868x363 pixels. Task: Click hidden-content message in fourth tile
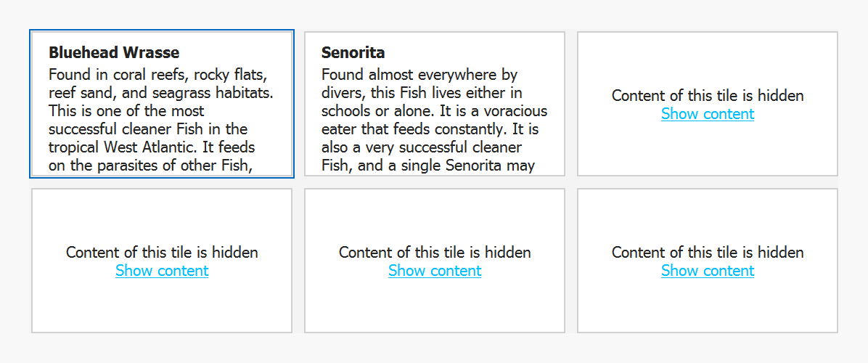(x=162, y=253)
